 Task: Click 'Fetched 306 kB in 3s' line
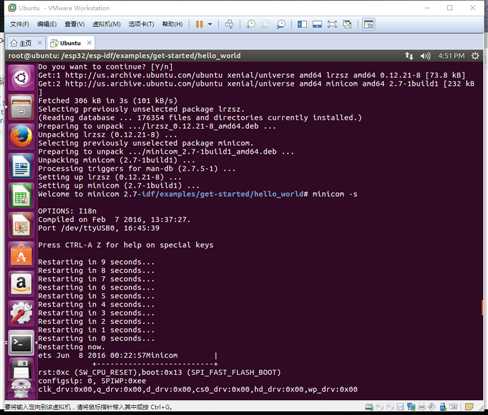click(x=108, y=101)
